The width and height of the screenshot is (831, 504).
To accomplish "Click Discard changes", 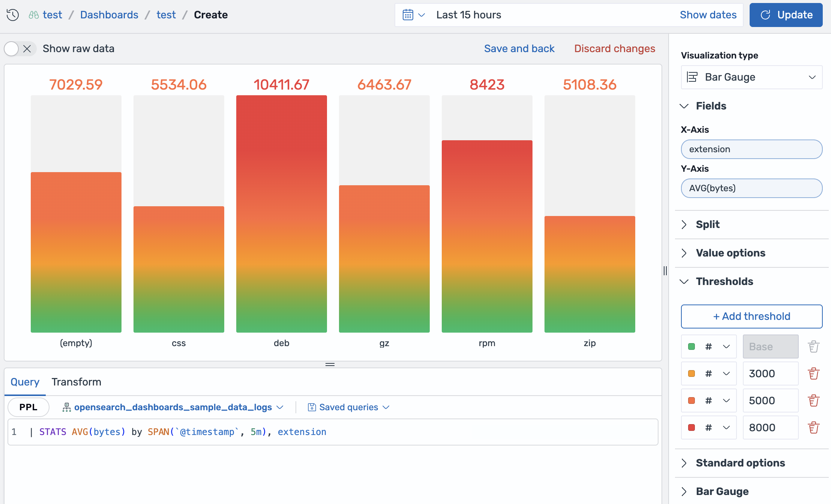I will tap(615, 49).
